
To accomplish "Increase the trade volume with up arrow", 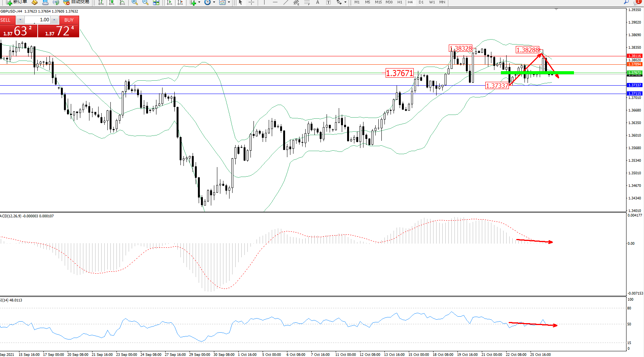I will tap(54, 20).
